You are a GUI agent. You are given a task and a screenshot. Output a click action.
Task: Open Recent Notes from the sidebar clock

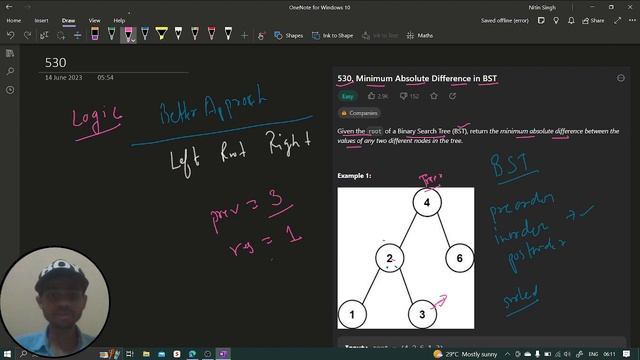[10, 90]
